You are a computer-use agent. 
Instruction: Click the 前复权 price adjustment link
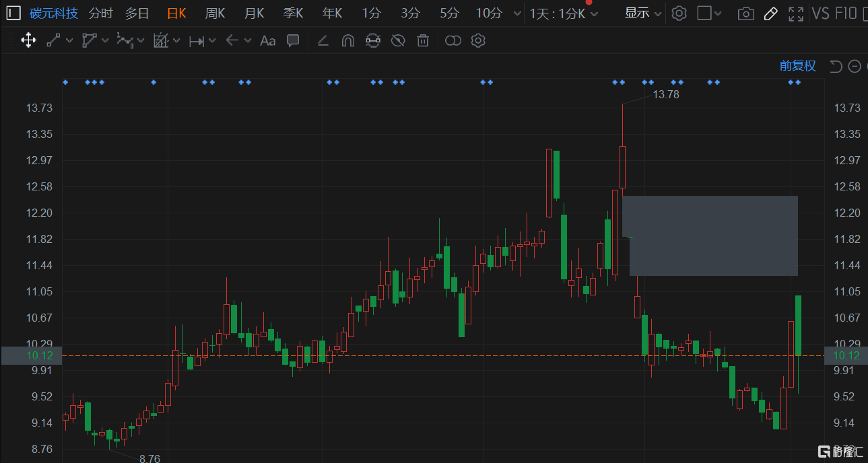pyautogui.click(x=798, y=65)
